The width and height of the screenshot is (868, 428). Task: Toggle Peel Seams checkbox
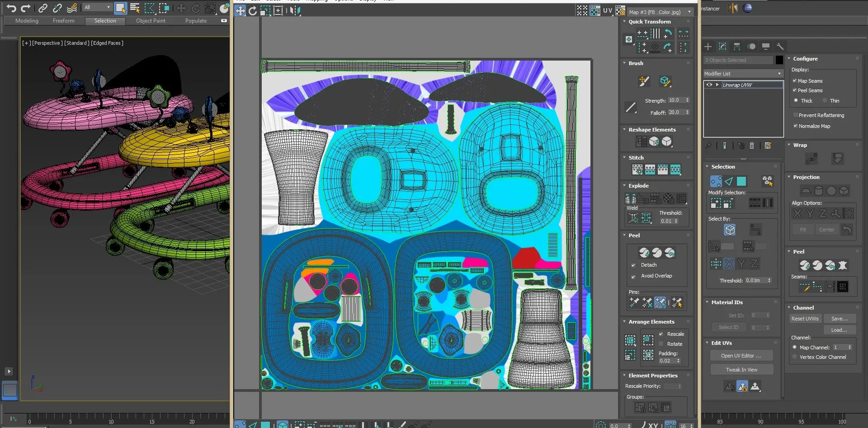(795, 90)
